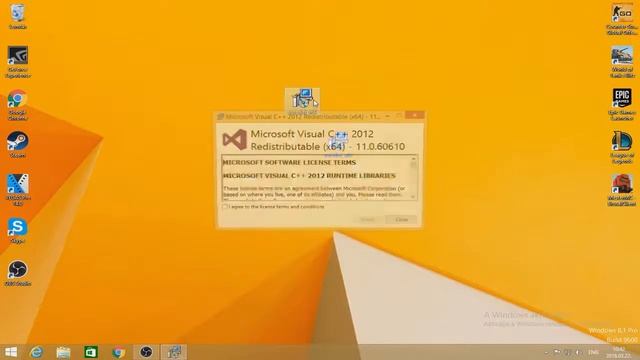The height and width of the screenshot is (360, 640).
Task: Click the Close button in the installer dialog
Action: [x=401, y=220]
